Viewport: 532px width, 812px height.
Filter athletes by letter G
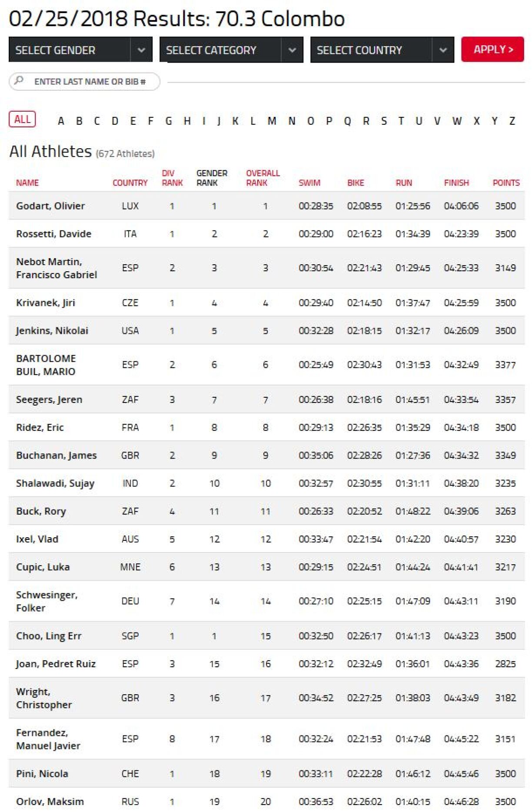tap(169, 121)
